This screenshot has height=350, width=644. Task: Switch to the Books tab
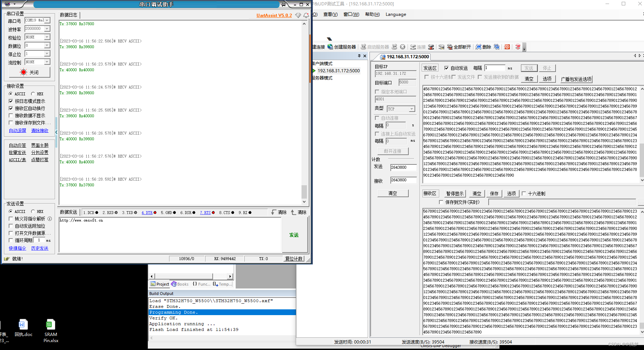(180, 284)
